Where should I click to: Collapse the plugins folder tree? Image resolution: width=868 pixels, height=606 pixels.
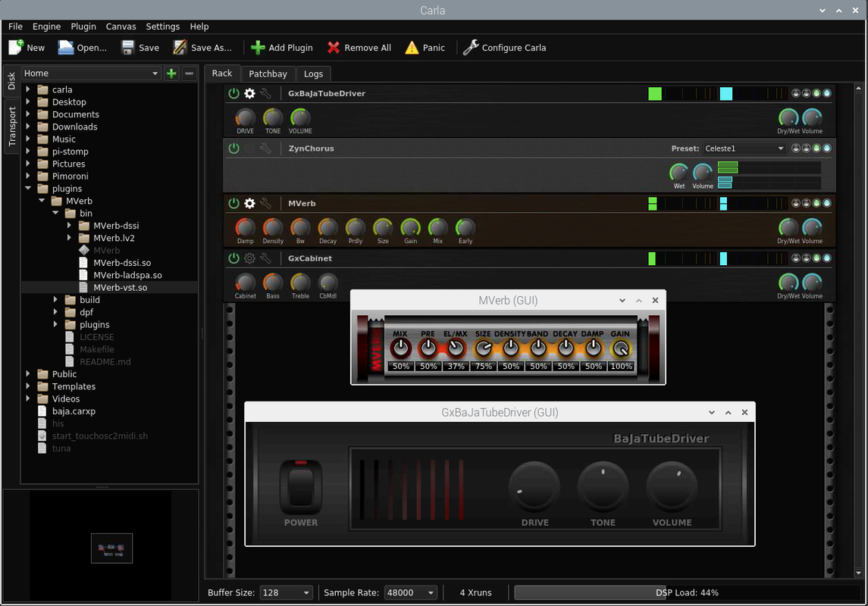click(28, 189)
